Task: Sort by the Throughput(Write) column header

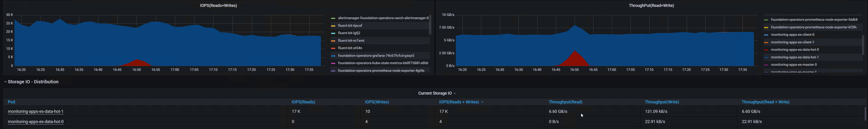Action: tap(661, 102)
